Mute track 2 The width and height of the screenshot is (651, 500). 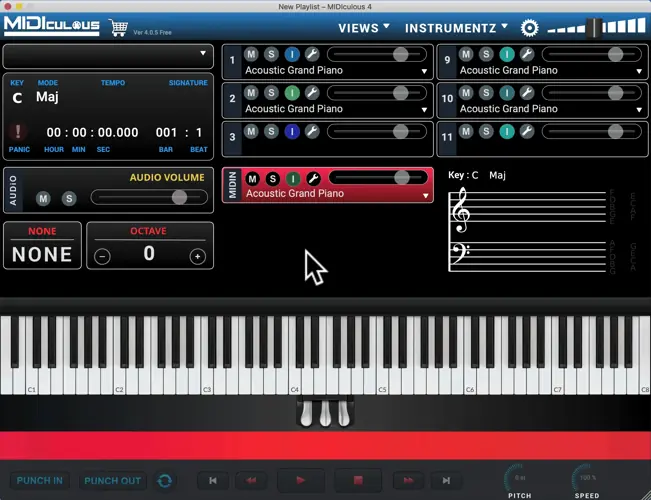click(x=251, y=93)
